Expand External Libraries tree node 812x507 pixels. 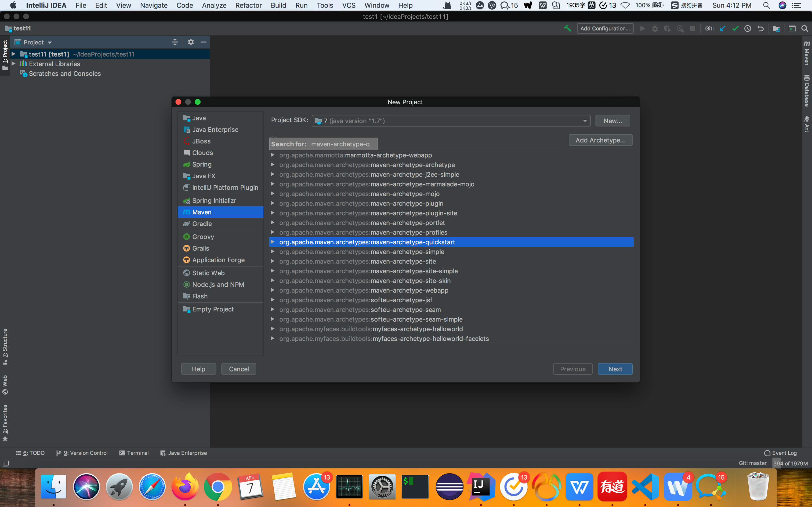(13, 64)
